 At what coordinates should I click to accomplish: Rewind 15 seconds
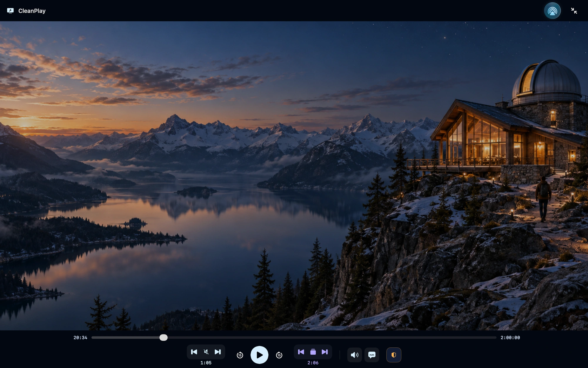point(240,355)
